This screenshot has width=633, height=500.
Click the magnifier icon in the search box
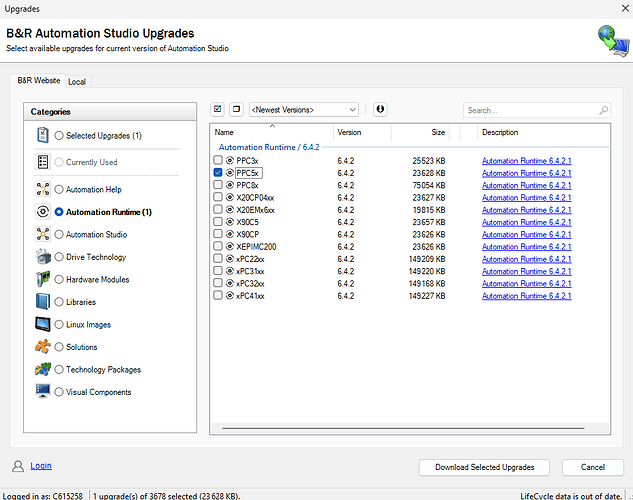[x=604, y=110]
